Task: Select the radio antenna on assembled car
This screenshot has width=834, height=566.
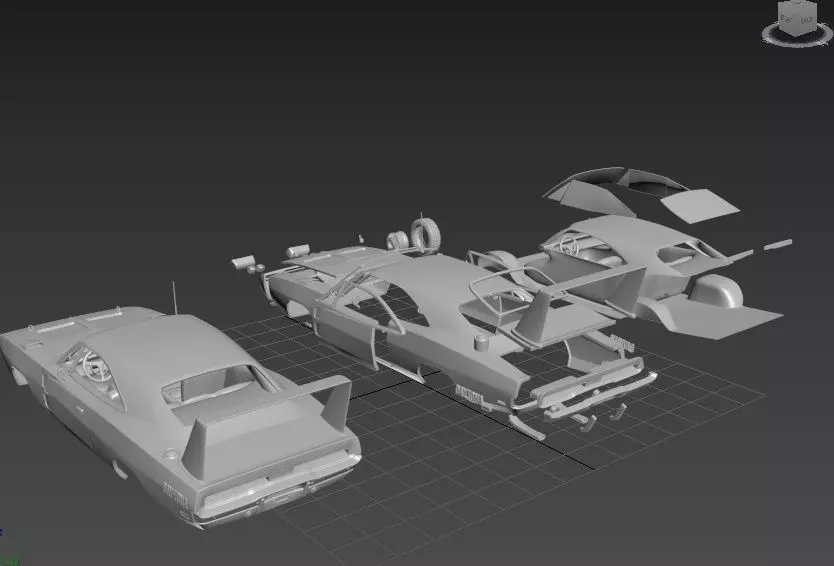Action: (x=174, y=298)
